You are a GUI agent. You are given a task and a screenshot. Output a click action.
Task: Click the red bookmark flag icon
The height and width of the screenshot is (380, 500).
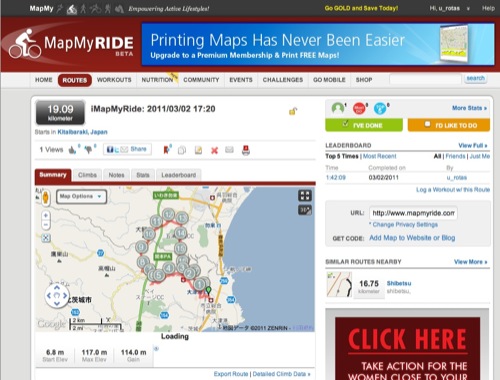(166, 150)
